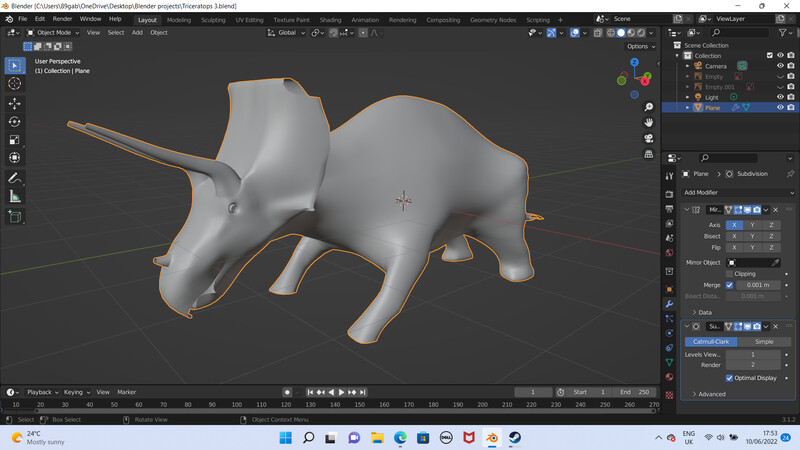Click the camera view gizmo icon
The height and width of the screenshot is (450, 800).
pos(649,138)
